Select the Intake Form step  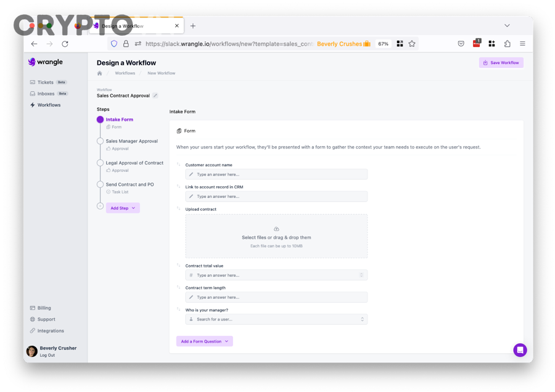coord(119,120)
